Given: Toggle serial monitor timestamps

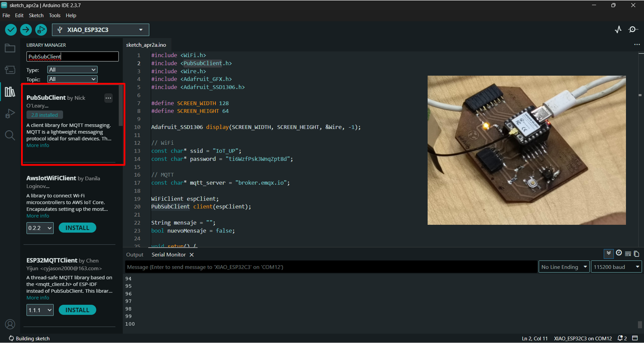Looking at the screenshot, I should 619,253.
